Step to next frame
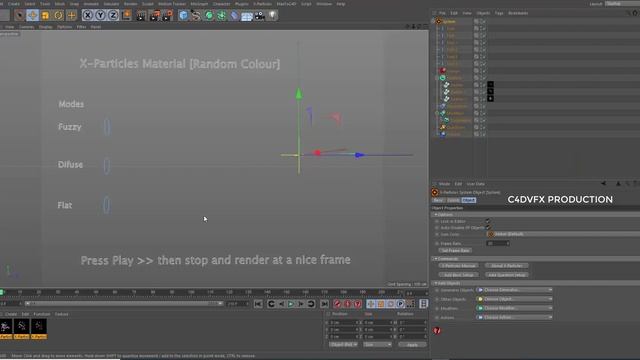The height and width of the screenshot is (360, 640). [x=301, y=304]
